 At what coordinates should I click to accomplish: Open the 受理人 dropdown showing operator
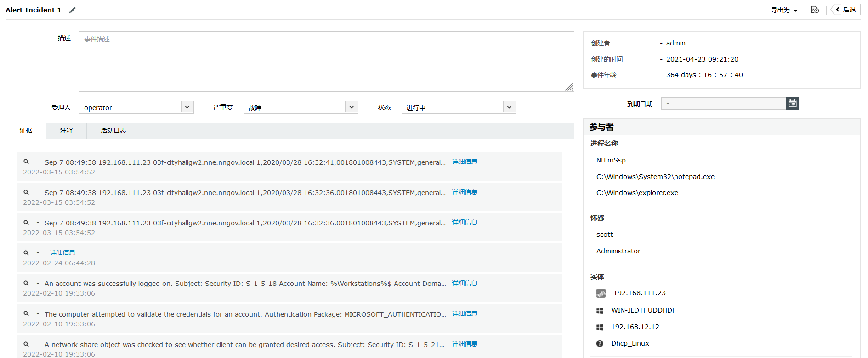click(136, 107)
